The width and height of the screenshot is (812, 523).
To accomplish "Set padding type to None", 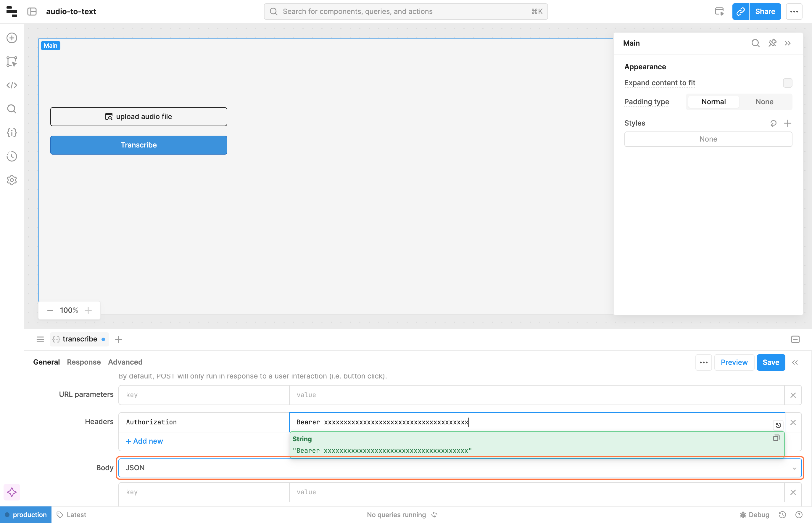I will click(x=764, y=102).
